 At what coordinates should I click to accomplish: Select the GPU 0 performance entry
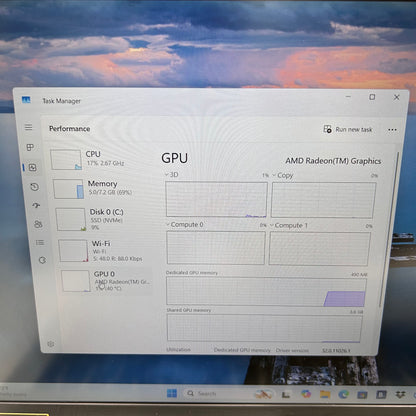(107, 281)
